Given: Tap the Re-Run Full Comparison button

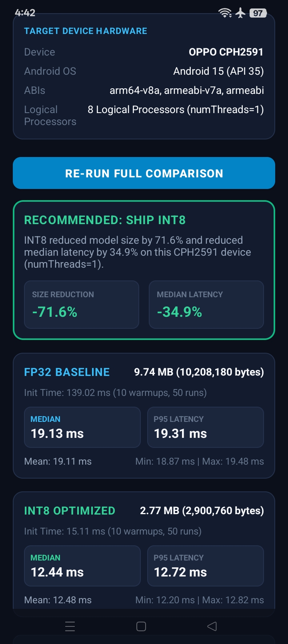Looking at the screenshot, I should (x=144, y=173).
